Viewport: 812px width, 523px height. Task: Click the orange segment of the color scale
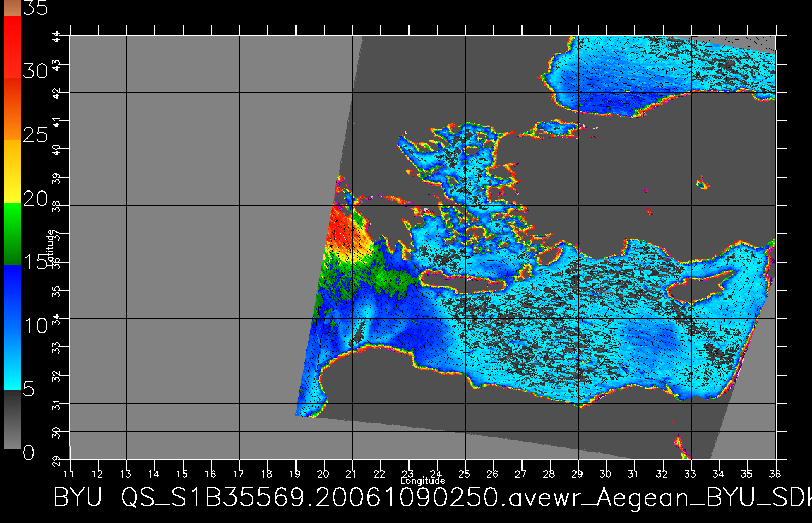tap(12, 109)
